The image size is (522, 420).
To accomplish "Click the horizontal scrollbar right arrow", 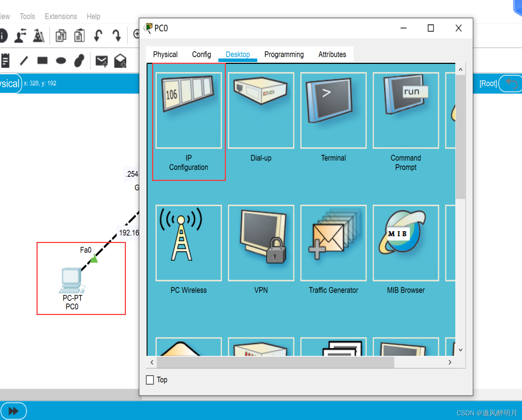I will 450,362.
